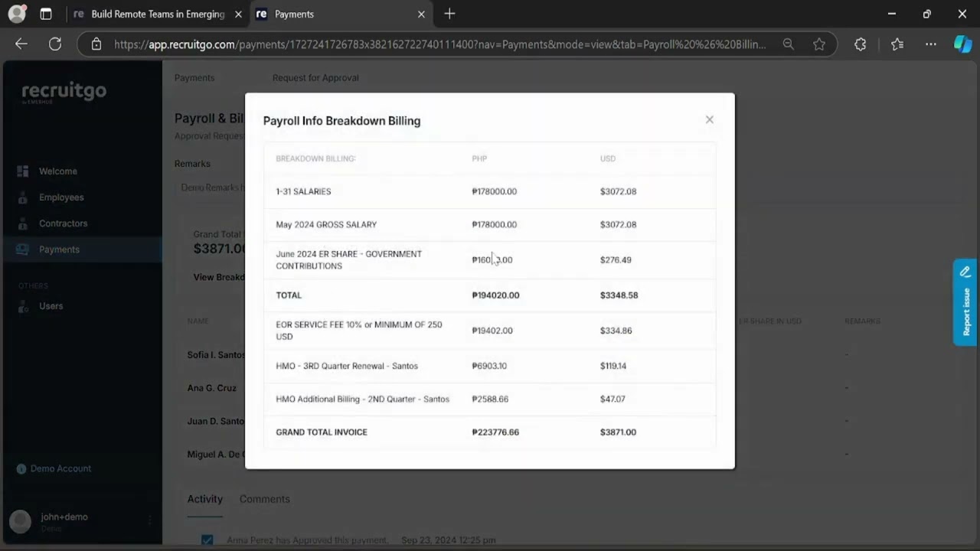Click the Employees person icon
The width and height of the screenshot is (980, 551).
point(23,197)
